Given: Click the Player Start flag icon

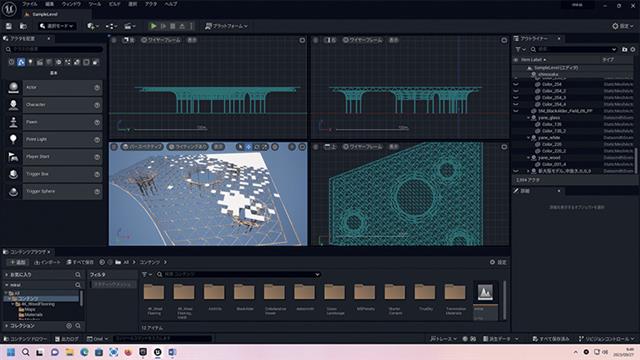Looking at the screenshot, I should 13,157.
